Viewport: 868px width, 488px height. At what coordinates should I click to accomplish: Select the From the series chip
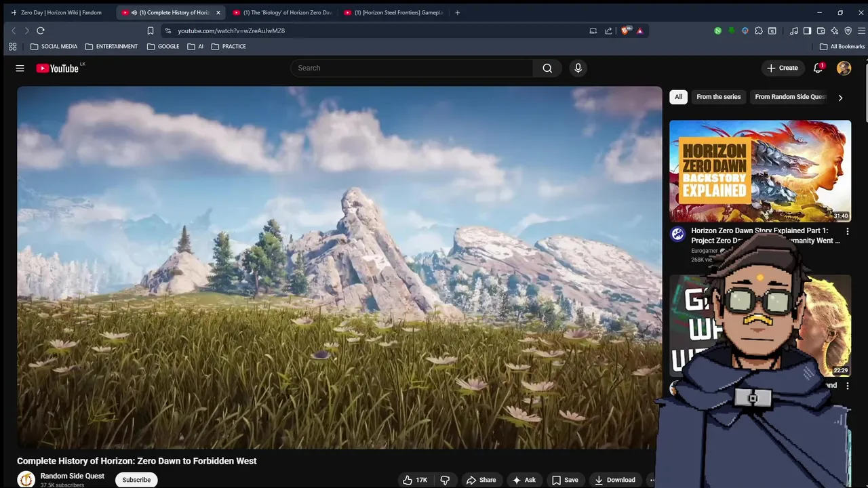pyautogui.click(x=719, y=97)
